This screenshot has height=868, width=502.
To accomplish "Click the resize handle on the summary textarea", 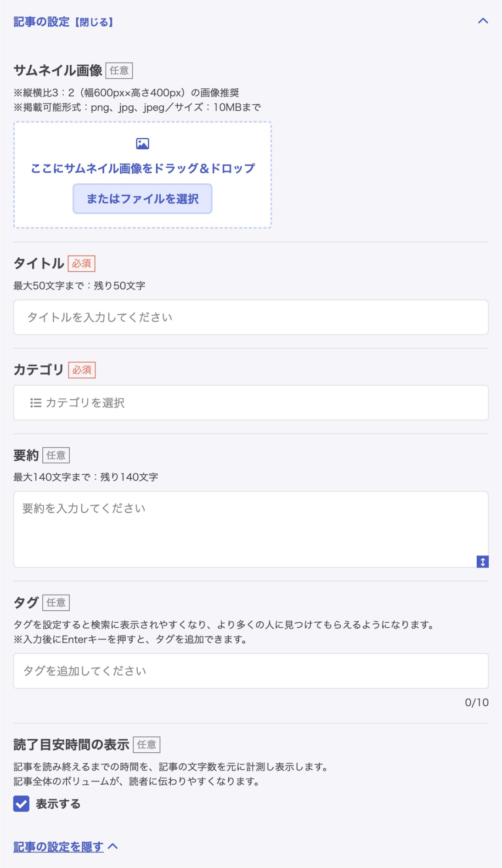I will tap(482, 562).
